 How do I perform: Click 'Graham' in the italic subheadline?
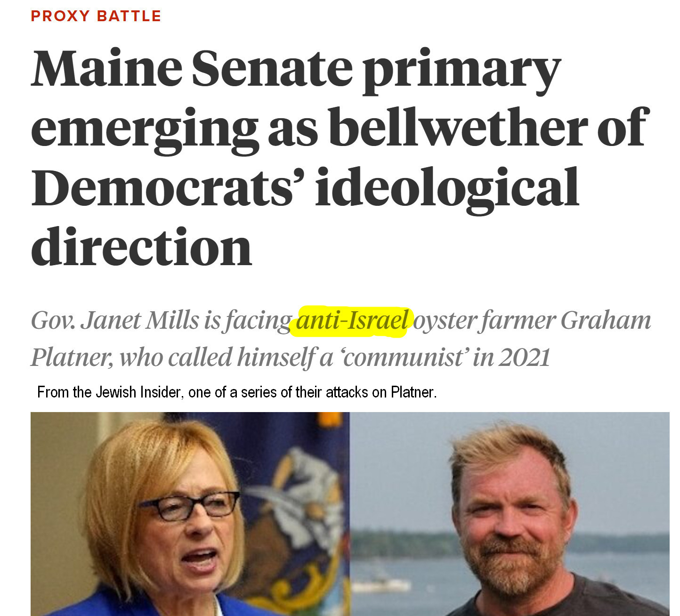coord(606,321)
